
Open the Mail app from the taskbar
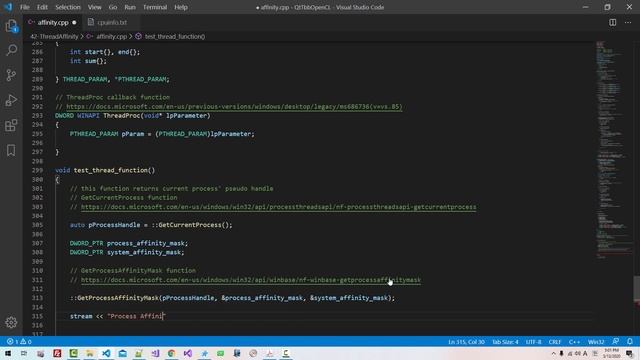coord(122,353)
